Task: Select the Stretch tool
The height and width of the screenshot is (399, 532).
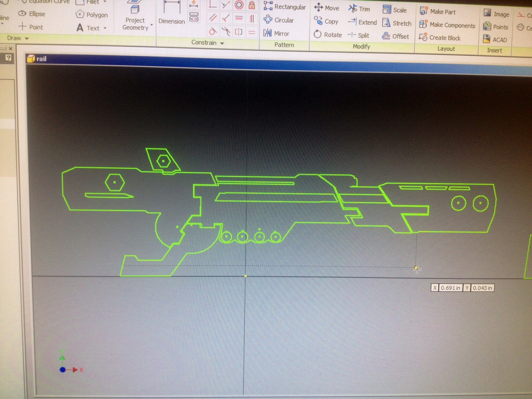Action: click(397, 23)
